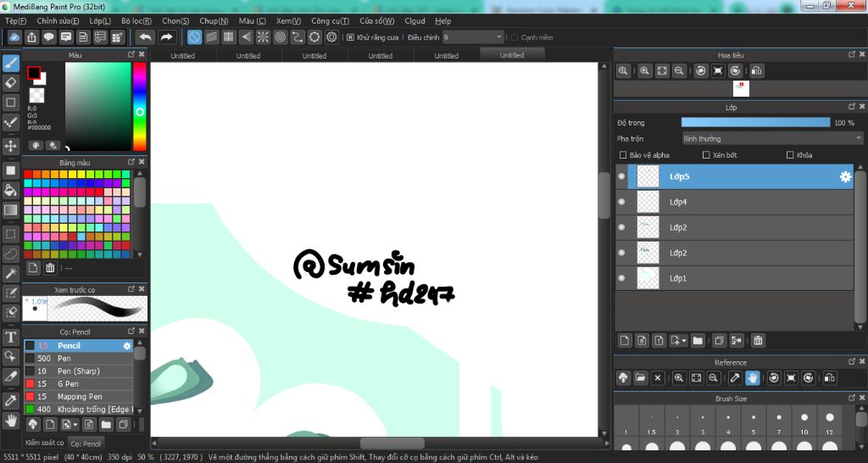
Task: Hide the Lớp4 layer
Action: tap(621, 202)
